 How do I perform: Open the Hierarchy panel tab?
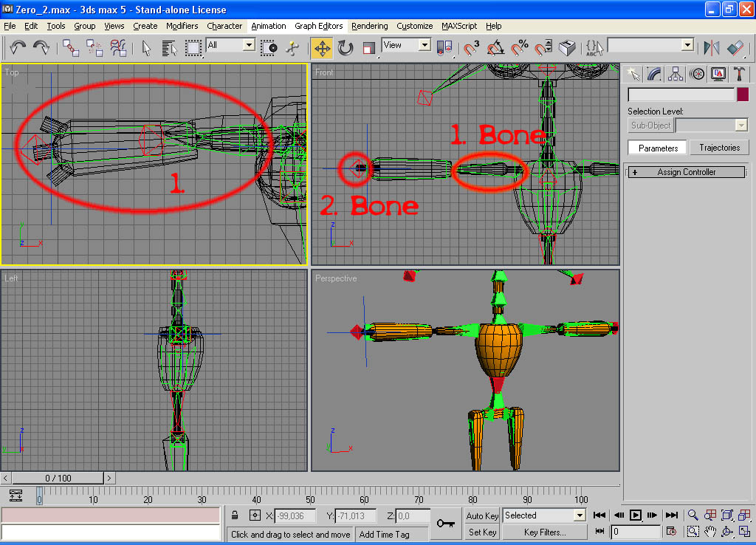point(676,74)
